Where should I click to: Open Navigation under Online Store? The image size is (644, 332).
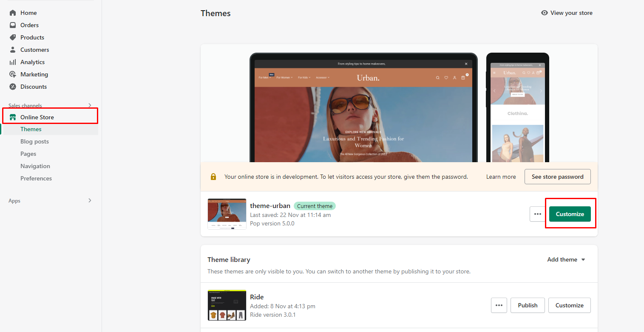click(x=35, y=166)
